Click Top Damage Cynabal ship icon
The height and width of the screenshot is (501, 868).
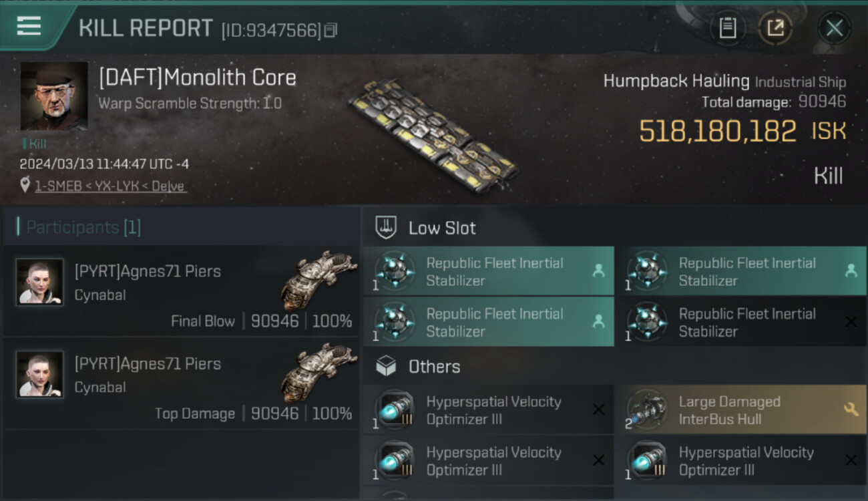[318, 372]
